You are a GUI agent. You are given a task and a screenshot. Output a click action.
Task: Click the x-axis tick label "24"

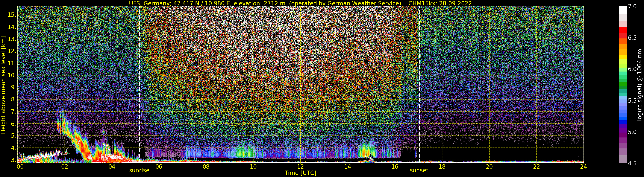click(x=583, y=167)
